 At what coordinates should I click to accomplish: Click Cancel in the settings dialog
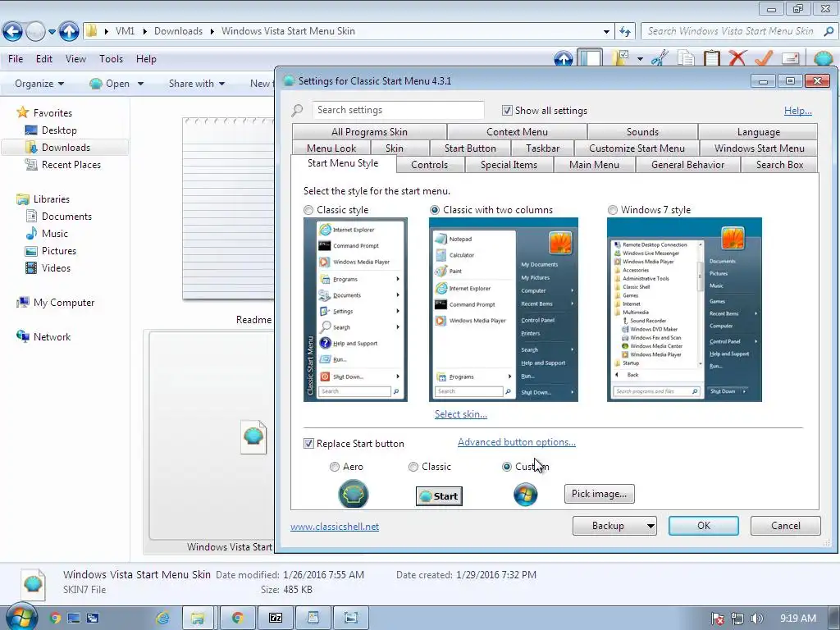pos(785,526)
